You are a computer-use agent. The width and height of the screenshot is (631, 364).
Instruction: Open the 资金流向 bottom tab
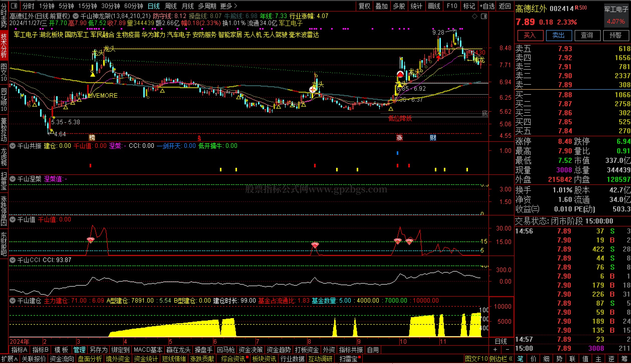coord(62,359)
